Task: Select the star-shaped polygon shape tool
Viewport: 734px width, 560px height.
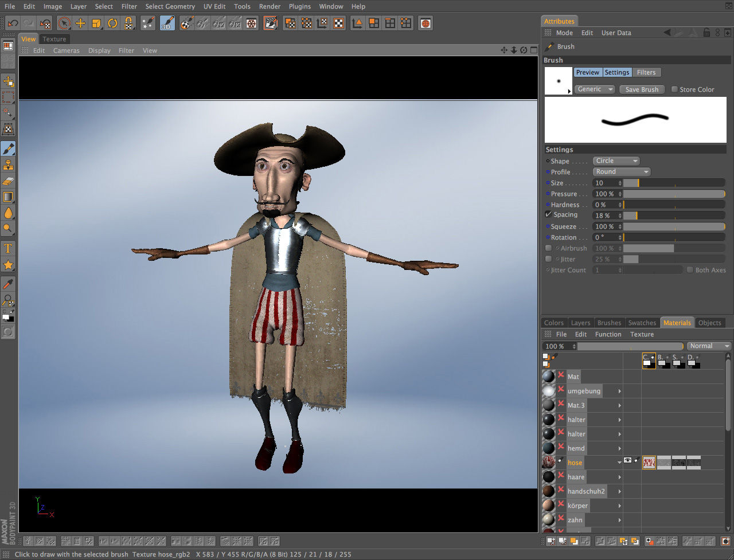Action: pos(8,265)
